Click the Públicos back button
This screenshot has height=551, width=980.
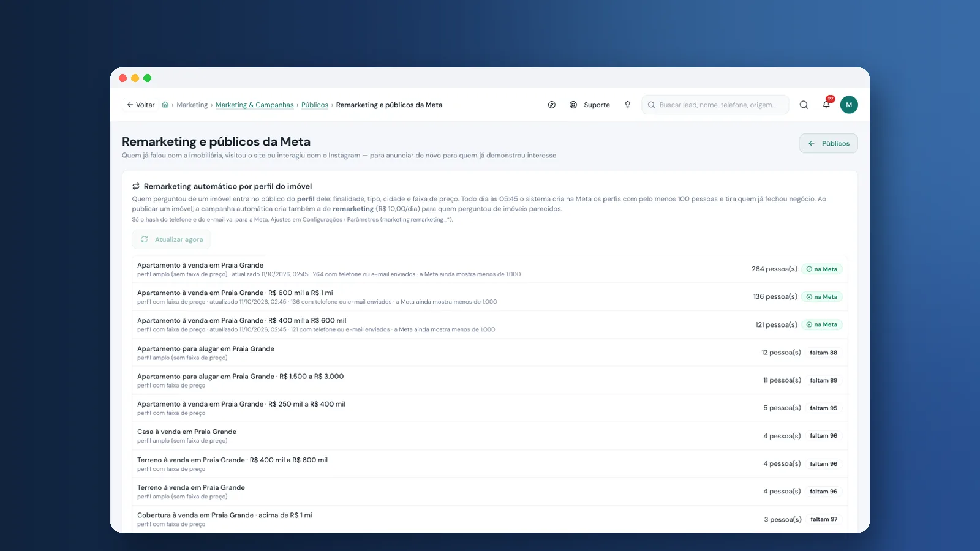828,143
